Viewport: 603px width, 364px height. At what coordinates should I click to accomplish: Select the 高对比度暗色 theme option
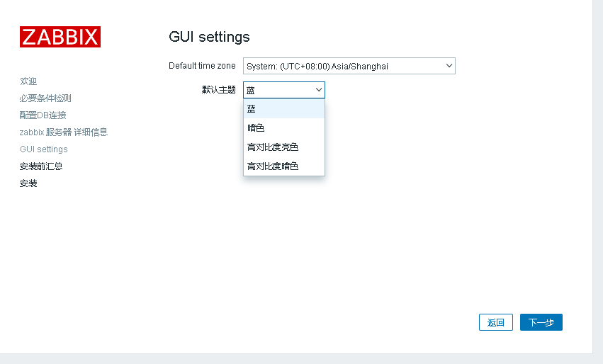click(x=283, y=166)
